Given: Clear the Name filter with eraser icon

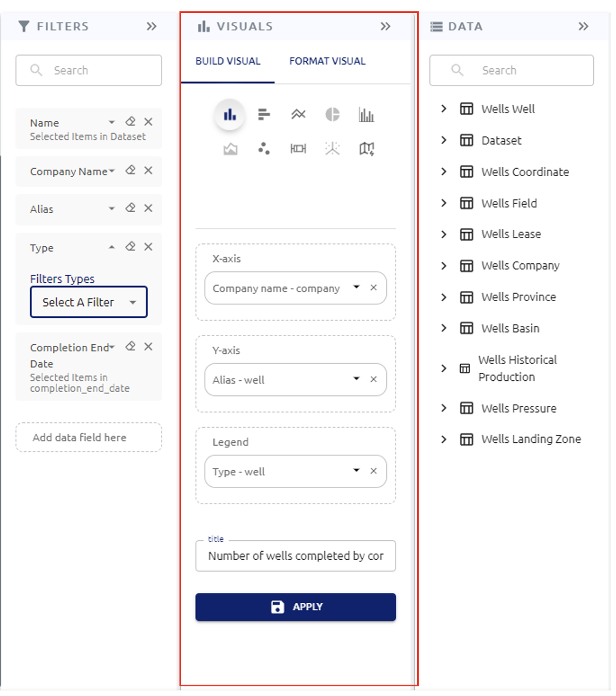Looking at the screenshot, I should coord(130,122).
